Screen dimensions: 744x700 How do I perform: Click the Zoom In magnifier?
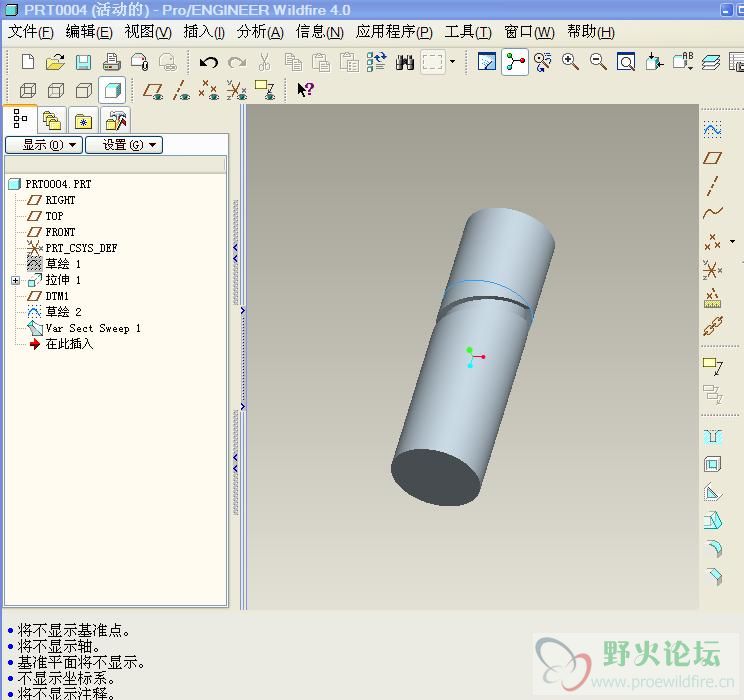tap(570, 62)
